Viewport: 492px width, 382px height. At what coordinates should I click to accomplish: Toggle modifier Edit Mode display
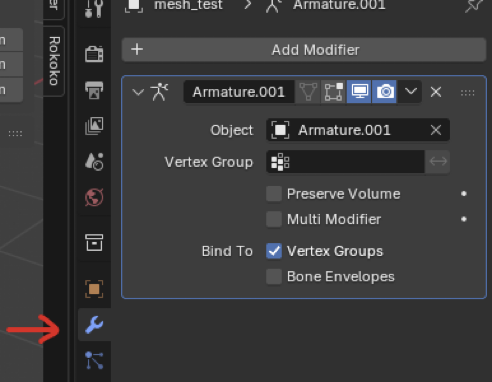334,92
